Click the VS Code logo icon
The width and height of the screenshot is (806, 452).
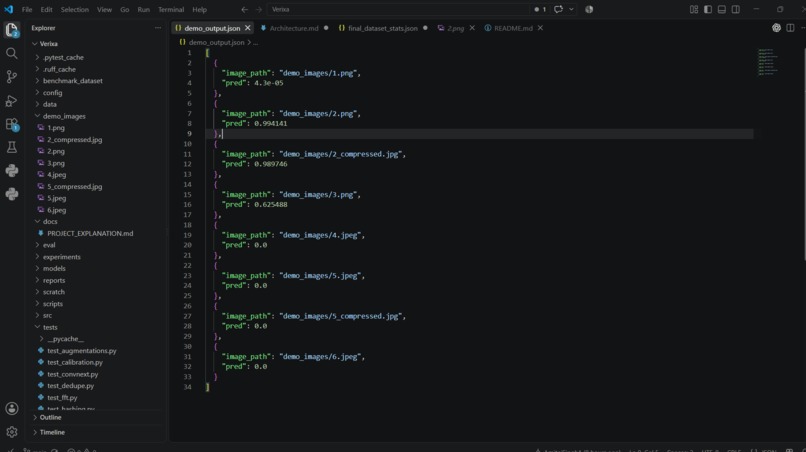click(9, 9)
